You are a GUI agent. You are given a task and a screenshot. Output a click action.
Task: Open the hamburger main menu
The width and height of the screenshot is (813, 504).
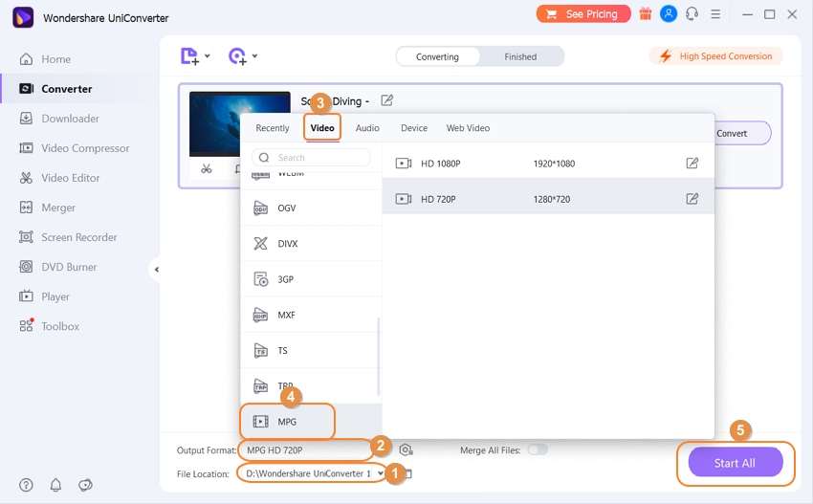click(715, 14)
